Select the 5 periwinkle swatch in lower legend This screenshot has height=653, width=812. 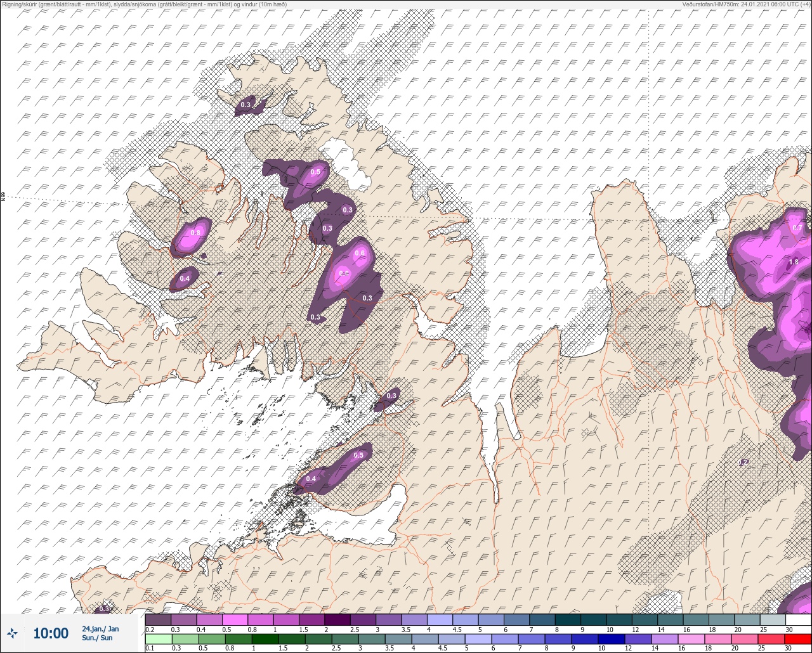coord(478,638)
